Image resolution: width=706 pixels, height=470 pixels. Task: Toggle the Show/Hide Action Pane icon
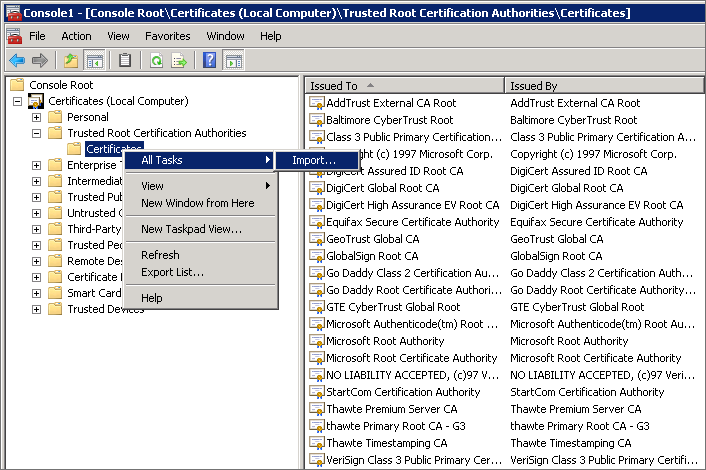(x=234, y=60)
